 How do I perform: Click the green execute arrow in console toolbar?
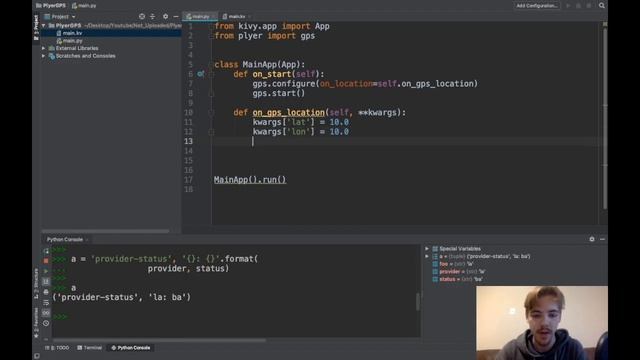[46, 271]
